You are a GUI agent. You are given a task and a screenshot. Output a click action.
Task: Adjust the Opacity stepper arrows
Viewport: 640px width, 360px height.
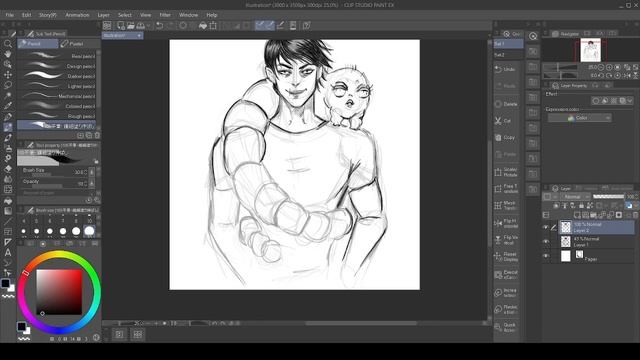pyautogui.click(x=85, y=184)
